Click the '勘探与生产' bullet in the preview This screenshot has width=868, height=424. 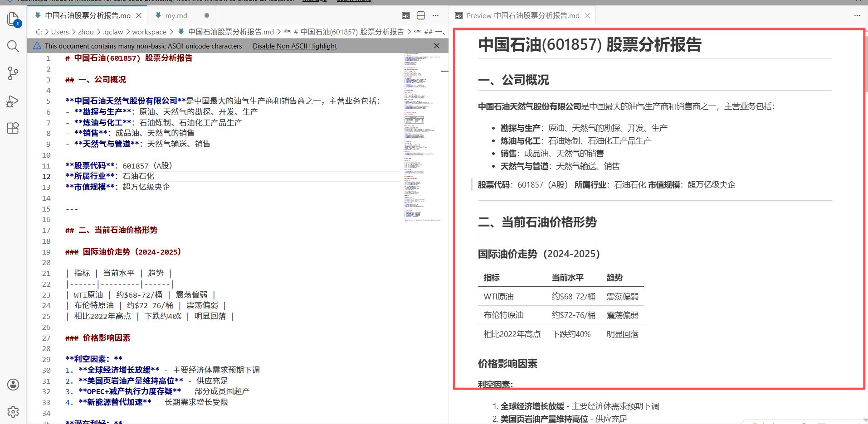click(520, 128)
